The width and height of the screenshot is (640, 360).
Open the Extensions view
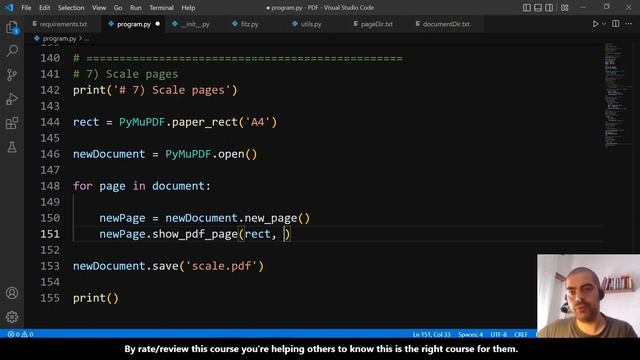(x=12, y=123)
